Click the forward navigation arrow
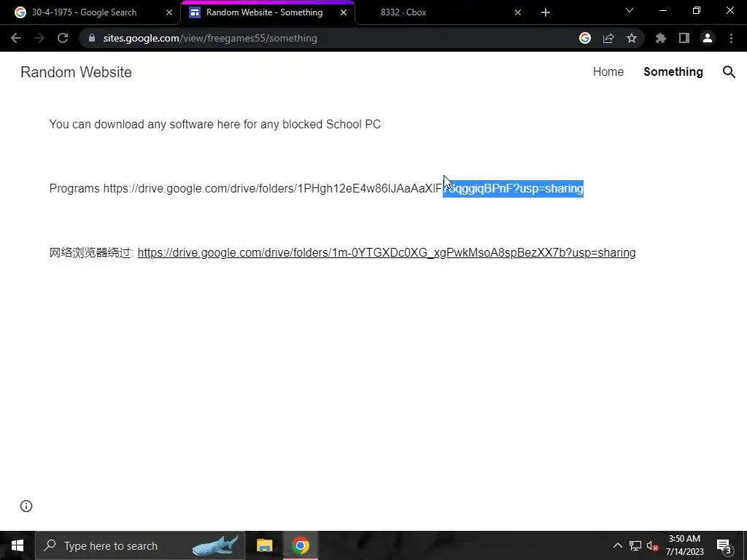The image size is (747, 560). click(39, 38)
